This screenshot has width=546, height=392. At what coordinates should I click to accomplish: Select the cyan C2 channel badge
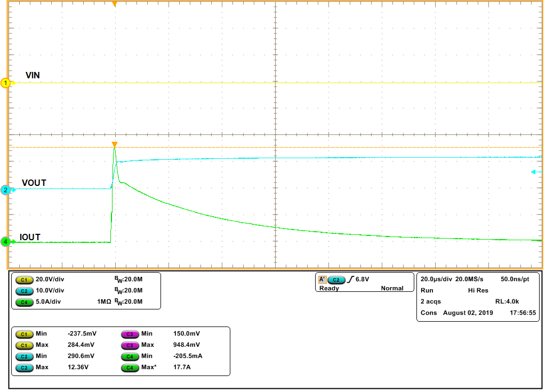click(x=24, y=291)
